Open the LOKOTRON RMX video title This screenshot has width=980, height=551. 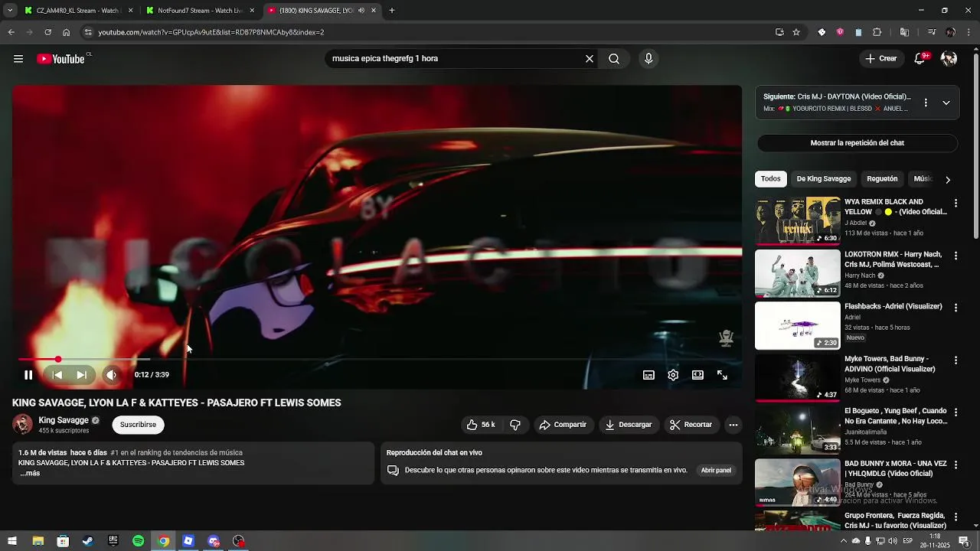tap(893, 259)
